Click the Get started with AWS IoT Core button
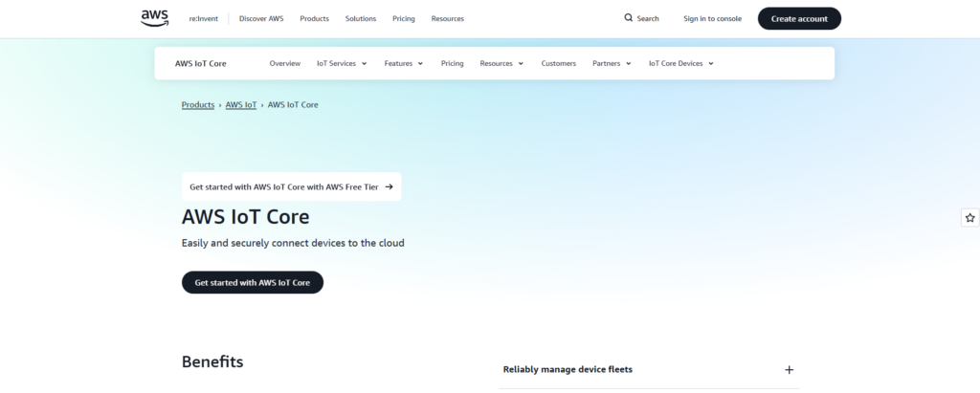Viewport: 980px width, 393px height. click(x=253, y=282)
